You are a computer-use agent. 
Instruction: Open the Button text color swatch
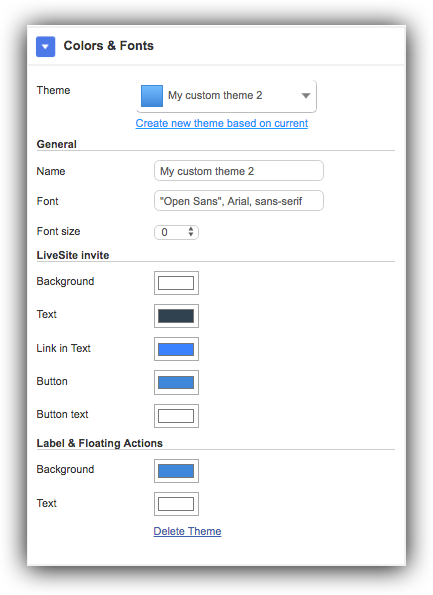click(176, 416)
